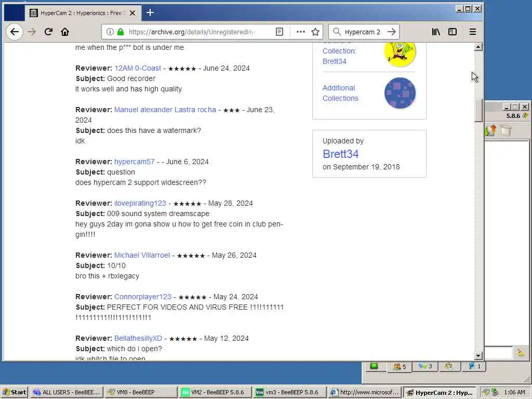The height and width of the screenshot is (399, 532).
Task: Show the sidebars panel
Action: point(453,32)
